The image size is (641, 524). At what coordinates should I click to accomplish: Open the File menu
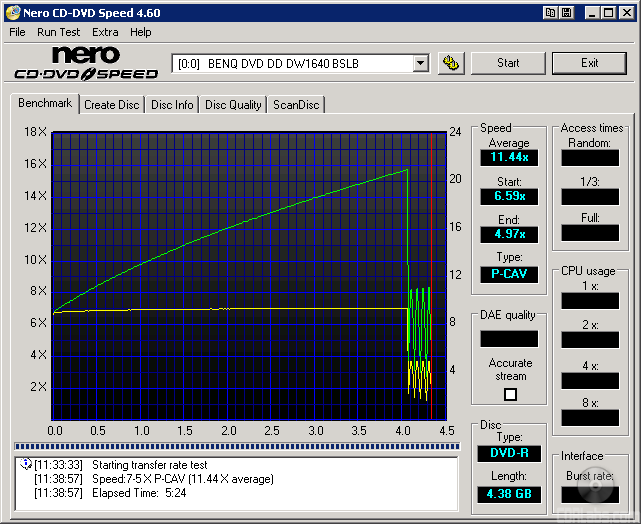tap(17, 32)
